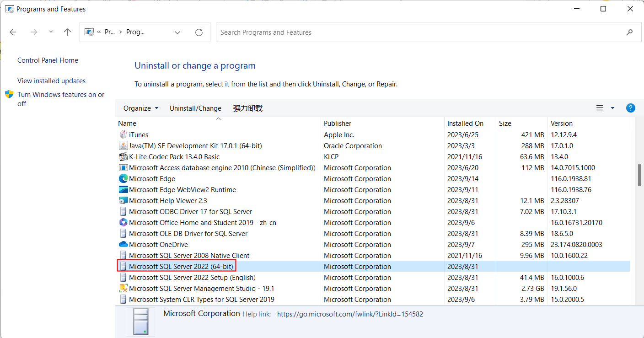
Task: Click version 23.174.0820.0003 cell
Action: click(576, 245)
